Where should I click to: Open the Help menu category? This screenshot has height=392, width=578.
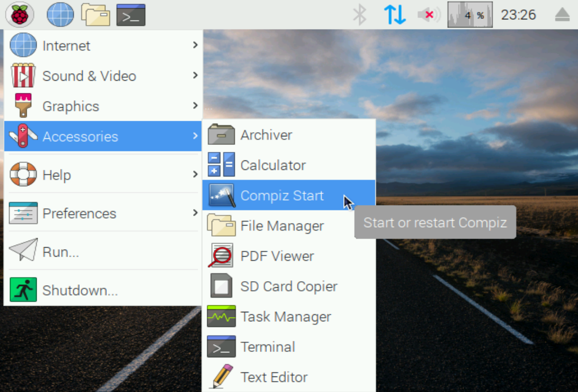pyautogui.click(x=103, y=174)
